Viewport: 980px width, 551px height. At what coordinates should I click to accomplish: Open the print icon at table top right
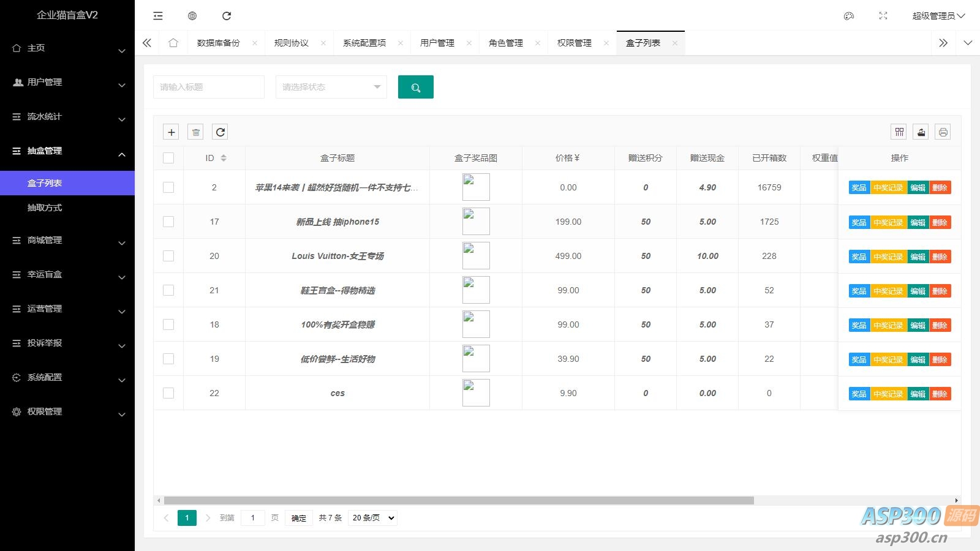coord(943,131)
